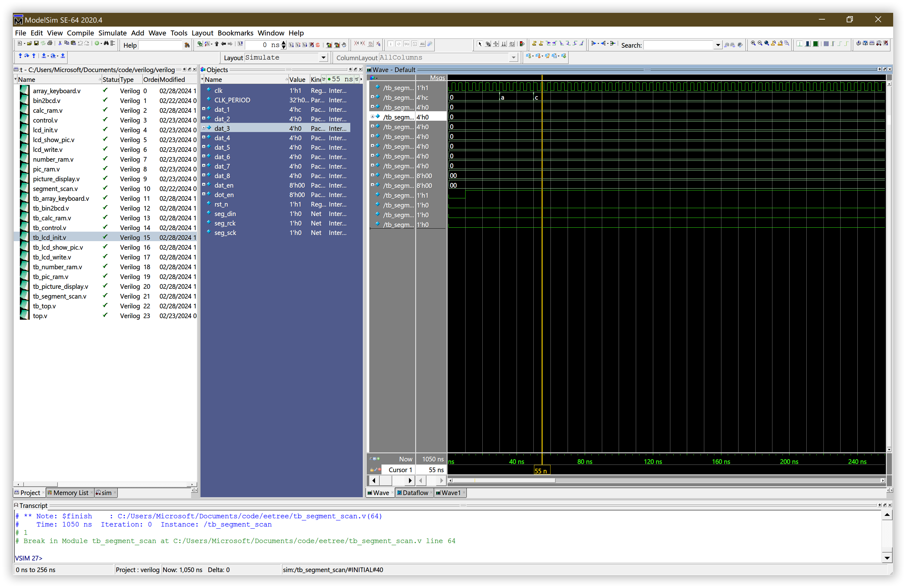906x588 pixels.
Task: Click the Restart simulation icon
Action: tap(240, 44)
